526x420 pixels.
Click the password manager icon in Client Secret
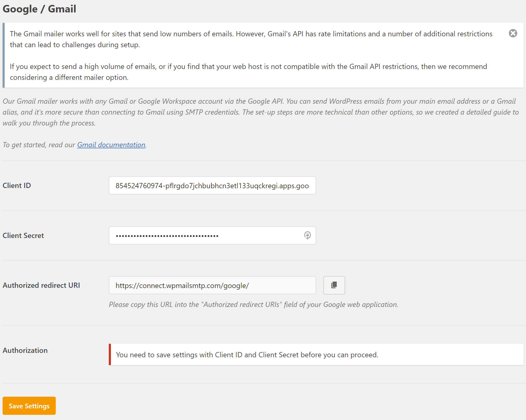click(x=307, y=235)
